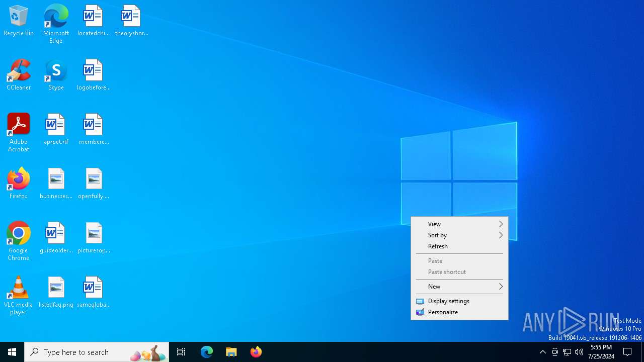Select the guideolder... Word document icon
Image resolution: width=644 pixels, height=362 pixels.
tap(56, 238)
